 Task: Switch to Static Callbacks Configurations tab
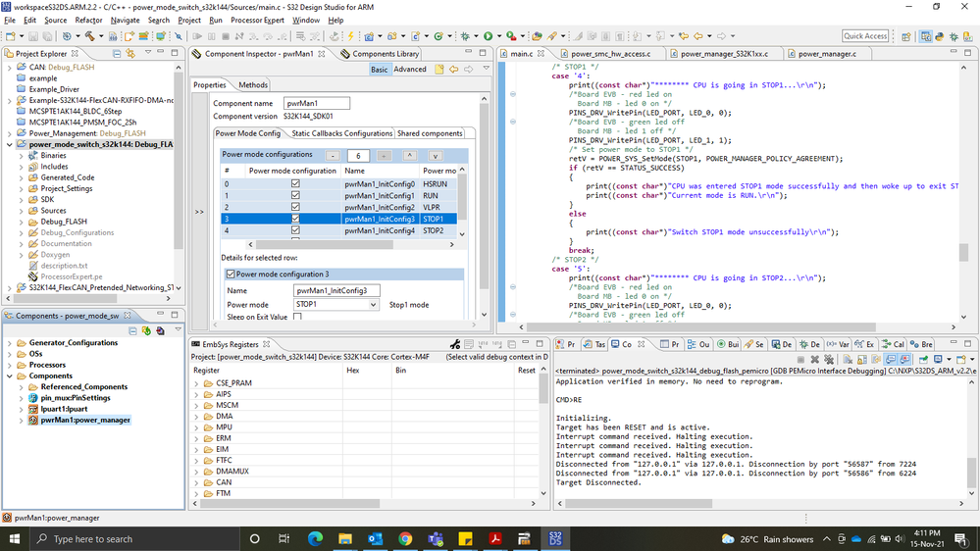pos(341,133)
